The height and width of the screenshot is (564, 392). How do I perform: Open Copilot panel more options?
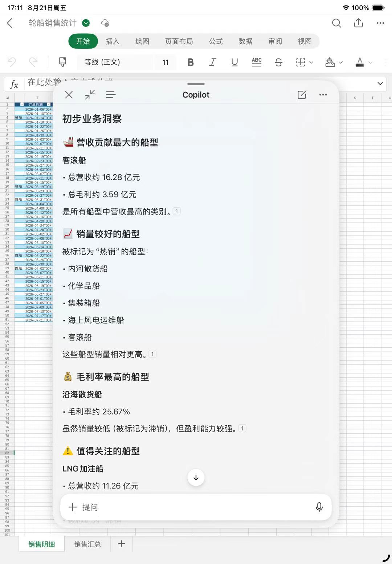(x=323, y=95)
